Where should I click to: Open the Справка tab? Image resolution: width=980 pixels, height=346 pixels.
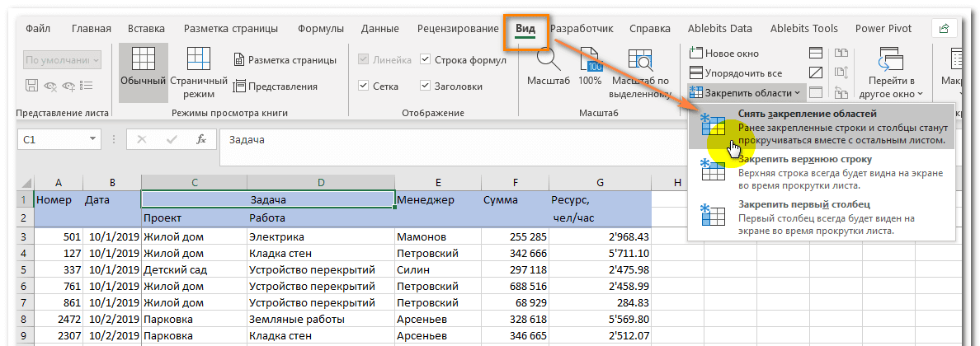coord(650,28)
